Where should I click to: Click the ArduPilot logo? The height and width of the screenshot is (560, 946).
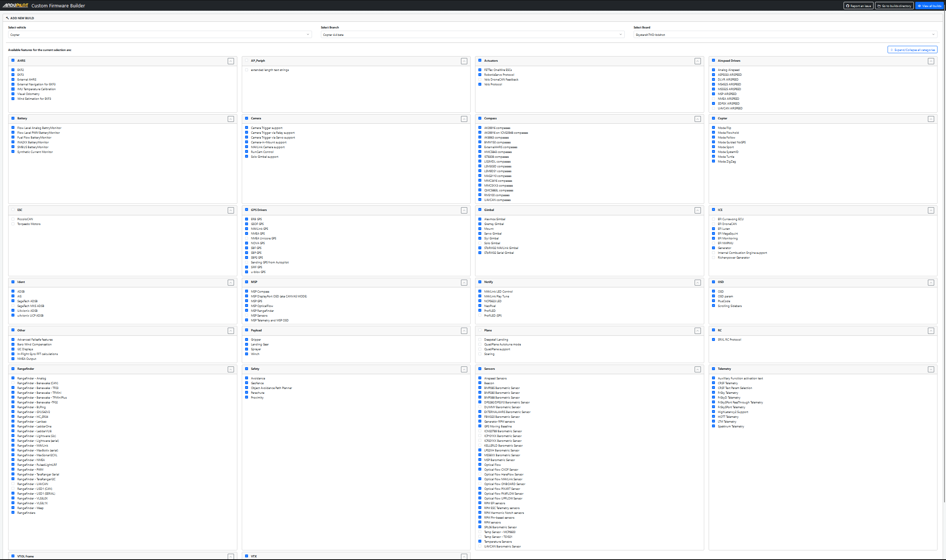click(x=16, y=5)
